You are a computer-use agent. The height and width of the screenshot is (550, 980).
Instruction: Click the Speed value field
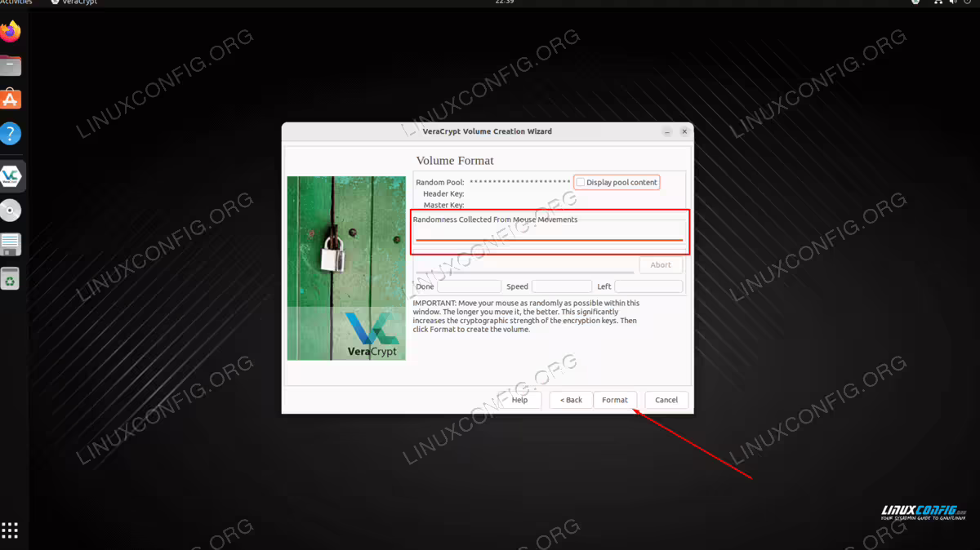coord(561,286)
